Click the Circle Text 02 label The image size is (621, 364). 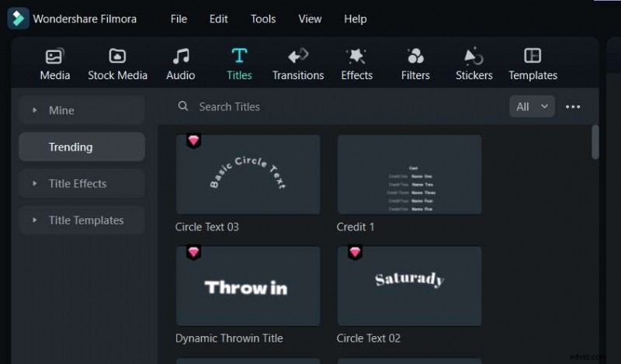click(x=368, y=338)
